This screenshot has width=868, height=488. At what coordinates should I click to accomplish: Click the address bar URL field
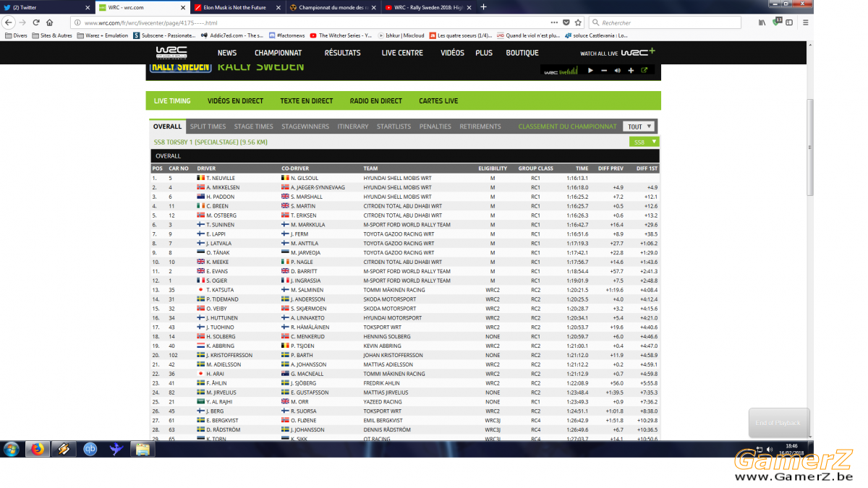[311, 22]
